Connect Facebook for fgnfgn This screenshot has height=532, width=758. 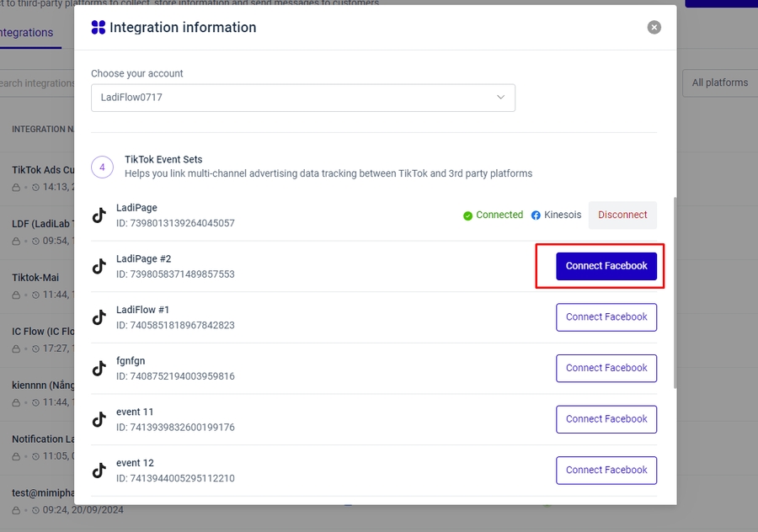pyautogui.click(x=606, y=368)
